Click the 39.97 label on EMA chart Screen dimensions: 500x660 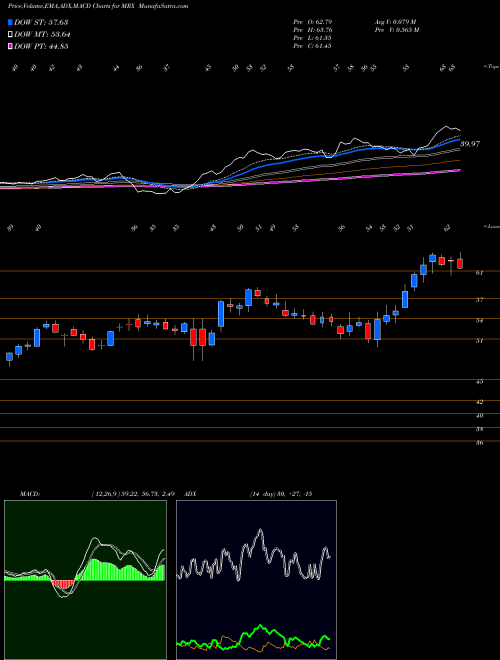[x=470, y=144]
